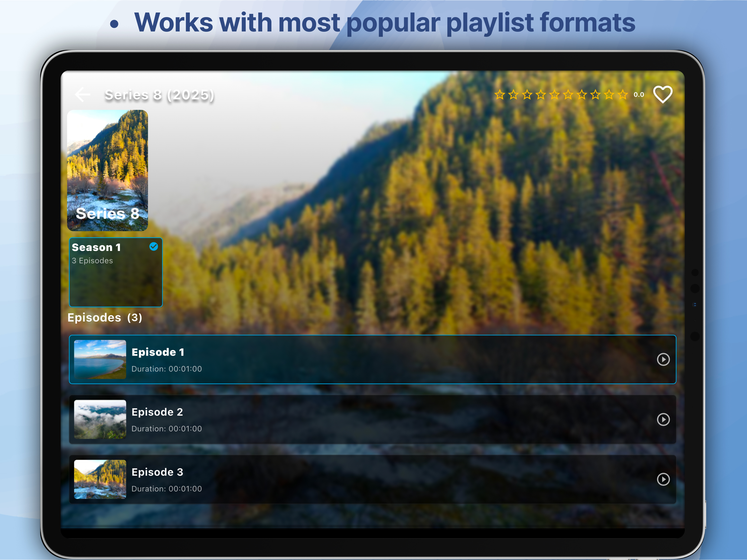Select the Episode 3 title text
Image resolution: width=747 pixels, height=560 pixels.
click(157, 472)
